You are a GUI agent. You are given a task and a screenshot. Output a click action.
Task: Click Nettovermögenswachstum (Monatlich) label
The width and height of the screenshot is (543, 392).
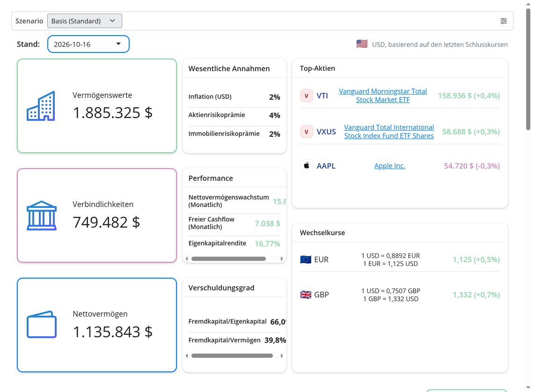(x=228, y=201)
